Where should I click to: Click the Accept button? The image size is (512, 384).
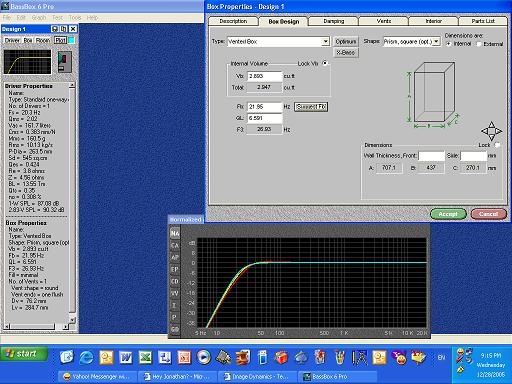point(448,214)
